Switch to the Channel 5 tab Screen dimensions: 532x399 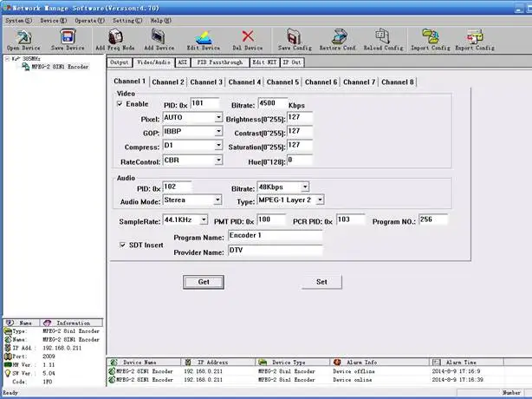coord(282,82)
